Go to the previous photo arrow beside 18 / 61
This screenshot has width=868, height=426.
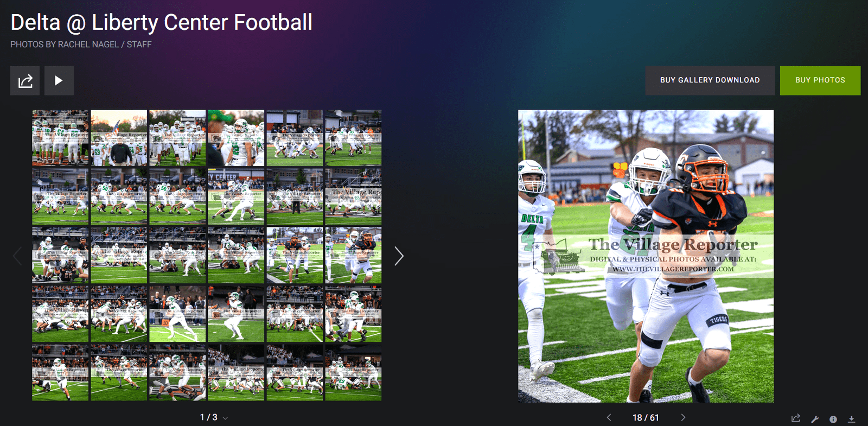click(609, 417)
